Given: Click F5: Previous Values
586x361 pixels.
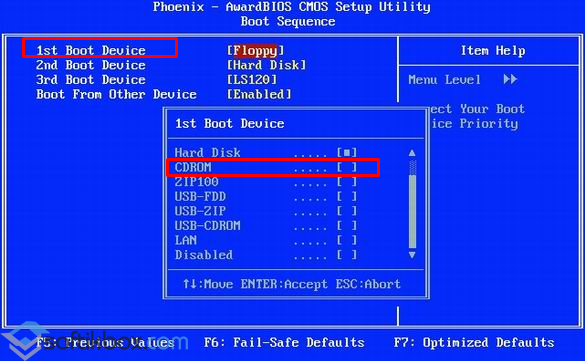Looking at the screenshot, I should tap(105, 342).
